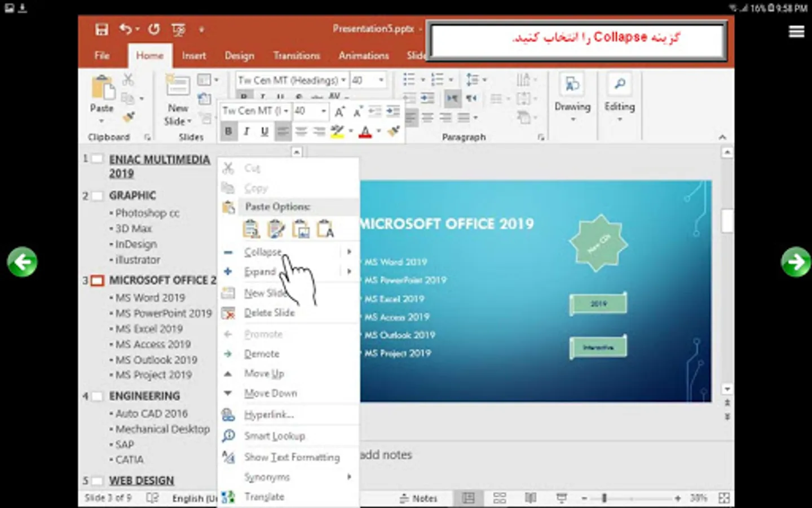Expand Synonyms submenu arrow
Viewport: 812px width, 508px height.
click(350, 477)
